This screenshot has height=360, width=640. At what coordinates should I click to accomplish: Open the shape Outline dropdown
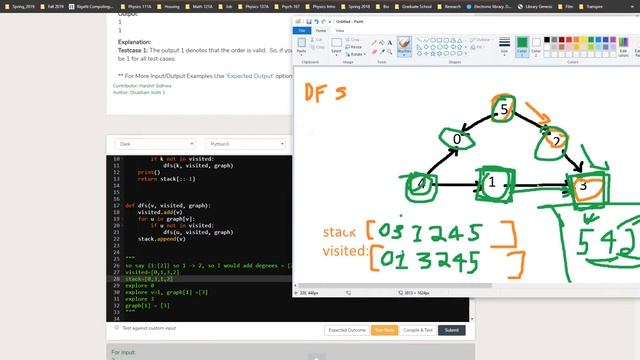tap(481, 40)
